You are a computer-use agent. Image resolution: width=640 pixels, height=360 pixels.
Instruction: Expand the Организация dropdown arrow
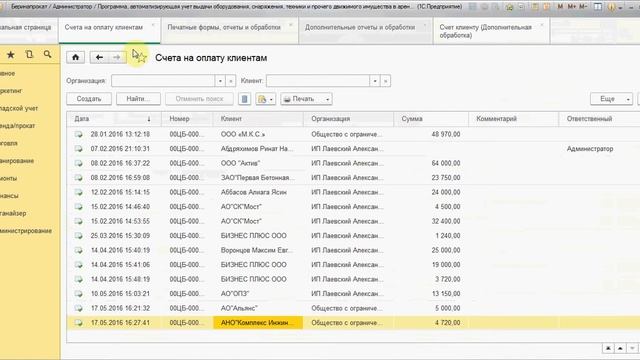coord(220,81)
